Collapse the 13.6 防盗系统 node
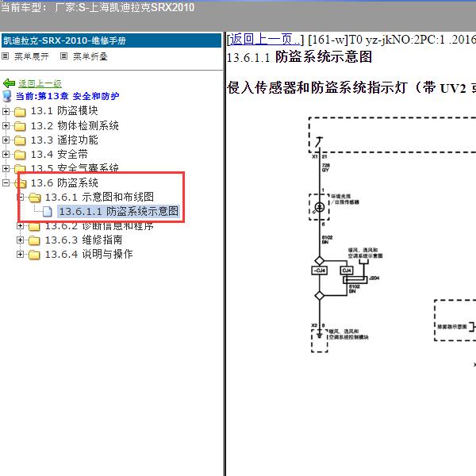The height and width of the screenshot is (476, 476). pos(6,182)
